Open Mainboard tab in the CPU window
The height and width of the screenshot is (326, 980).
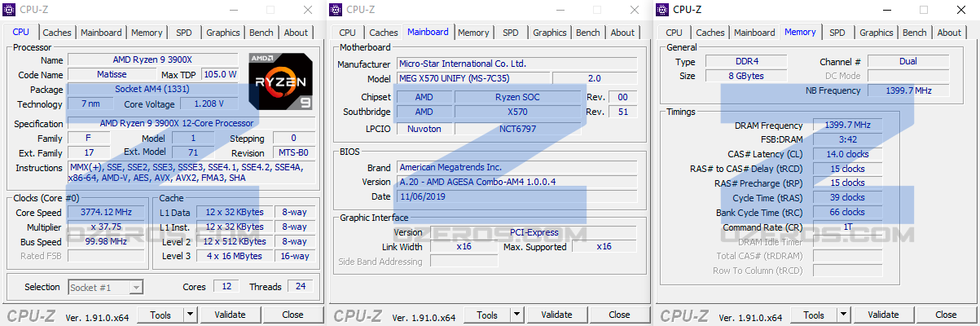click(x=101, y=33)
